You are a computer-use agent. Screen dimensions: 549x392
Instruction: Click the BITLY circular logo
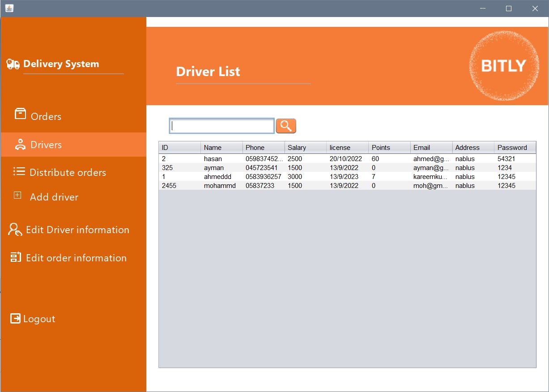[504, 66]
